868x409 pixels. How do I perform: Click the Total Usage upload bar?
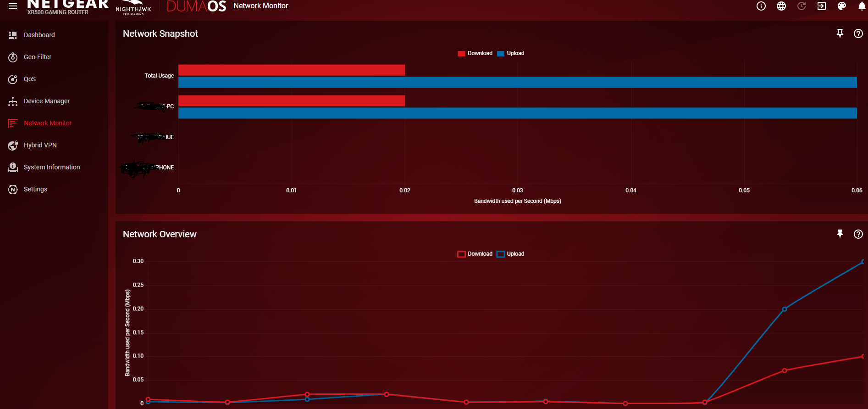[x=517, y=82]
